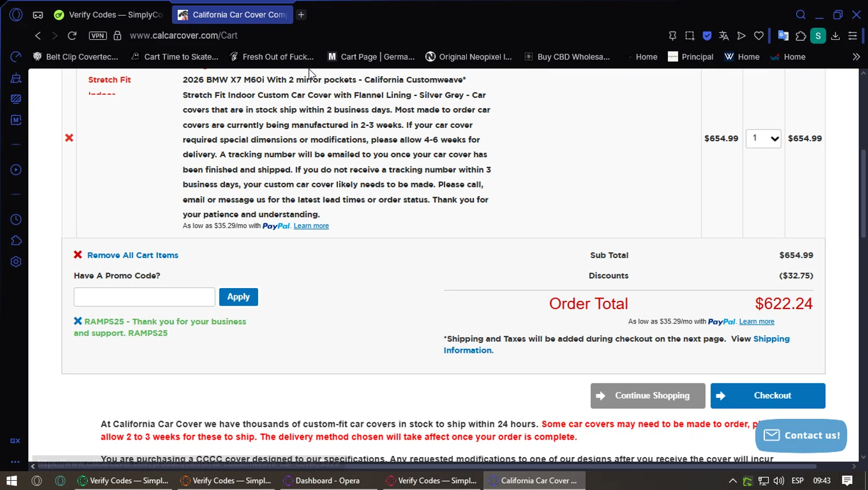Open Original Neopixel bookmark
The height and width of the screenshot is (490, 868).
[x=469, y=57]
